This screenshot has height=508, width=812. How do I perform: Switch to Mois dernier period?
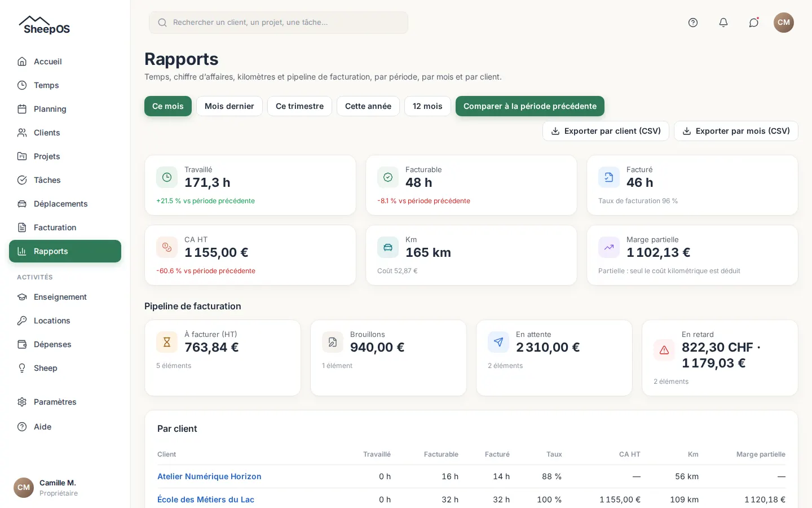click(230, 106)
